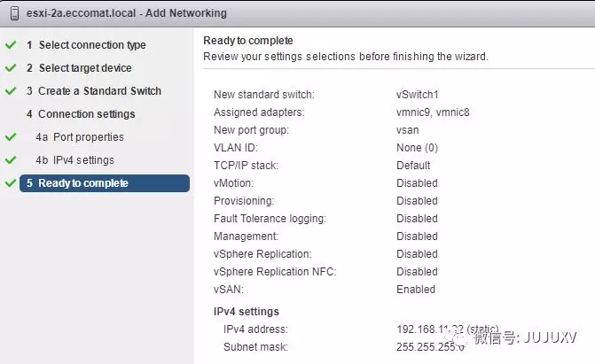Select step 5 Ready to complete
Viewport: 595px width, 364px height.
pyautogui.click(x=82, y=183)
